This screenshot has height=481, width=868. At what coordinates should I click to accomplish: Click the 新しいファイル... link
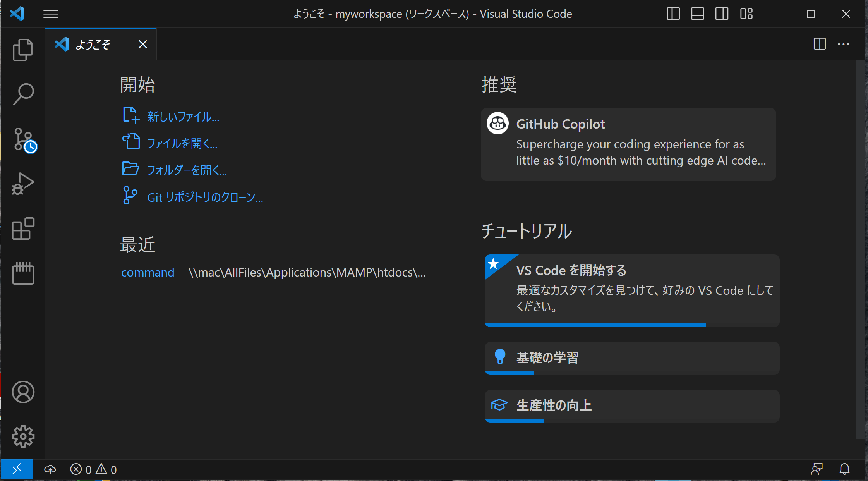(183, 117)
